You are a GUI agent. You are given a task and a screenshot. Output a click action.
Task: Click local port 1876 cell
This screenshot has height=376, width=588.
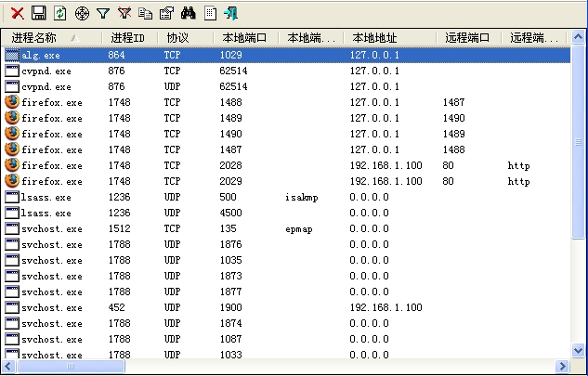[x=230, y=244]
